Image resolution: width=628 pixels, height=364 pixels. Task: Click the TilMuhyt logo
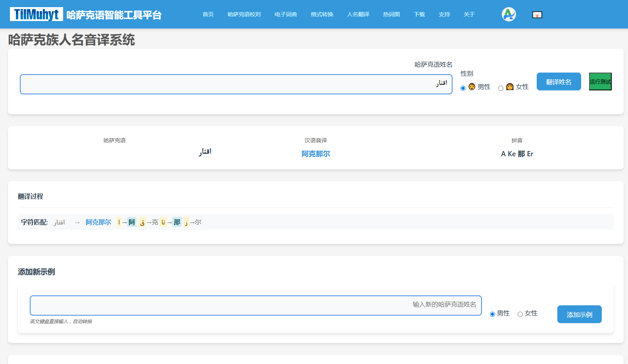pos(36,14)
